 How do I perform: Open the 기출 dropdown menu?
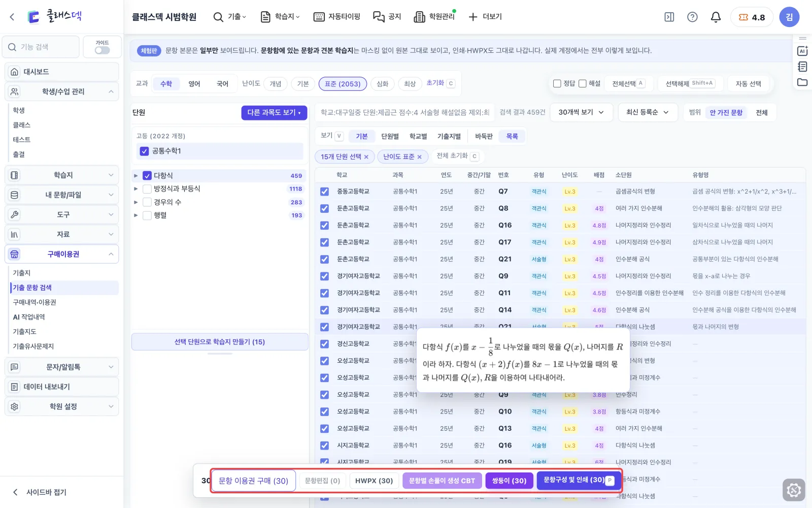(x=230, y=17)
